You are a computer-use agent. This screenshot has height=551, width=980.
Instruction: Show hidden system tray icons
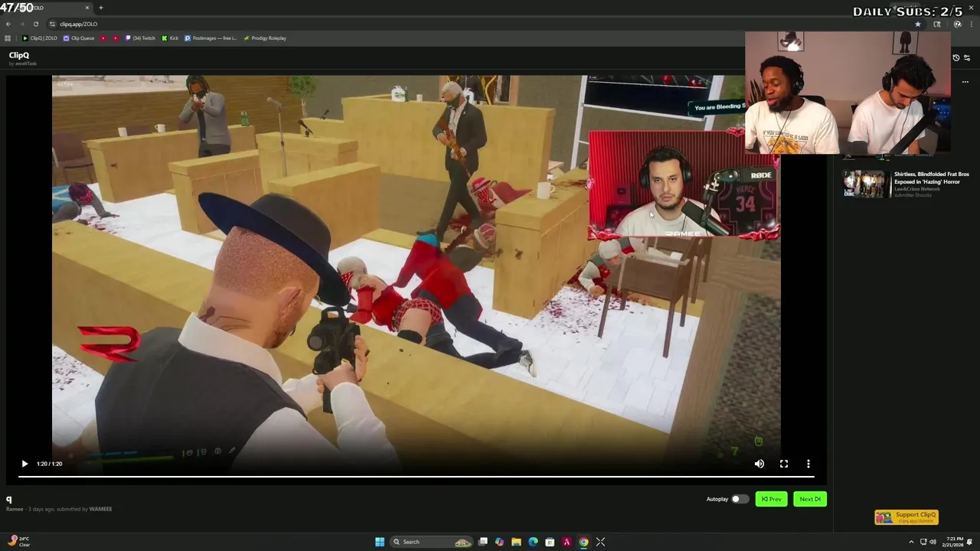point(911,542)
